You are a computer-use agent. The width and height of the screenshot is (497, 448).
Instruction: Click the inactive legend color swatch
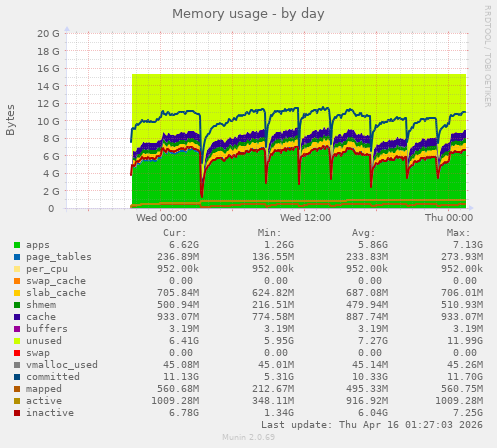click(x=17, y=413)
